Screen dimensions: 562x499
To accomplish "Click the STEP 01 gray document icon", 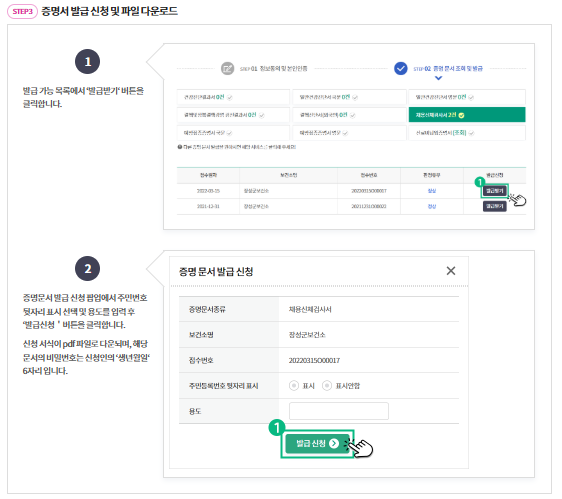I will [x=227, y=68].
